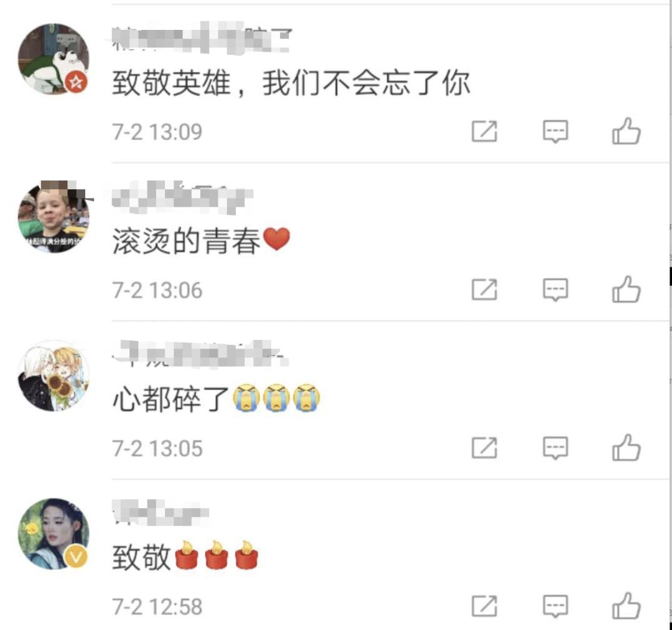Image resolution: width=672 pixels, height=630 pixels.
Task: Reply to the 滚烫的青春 comment
Action: (556, 290)
